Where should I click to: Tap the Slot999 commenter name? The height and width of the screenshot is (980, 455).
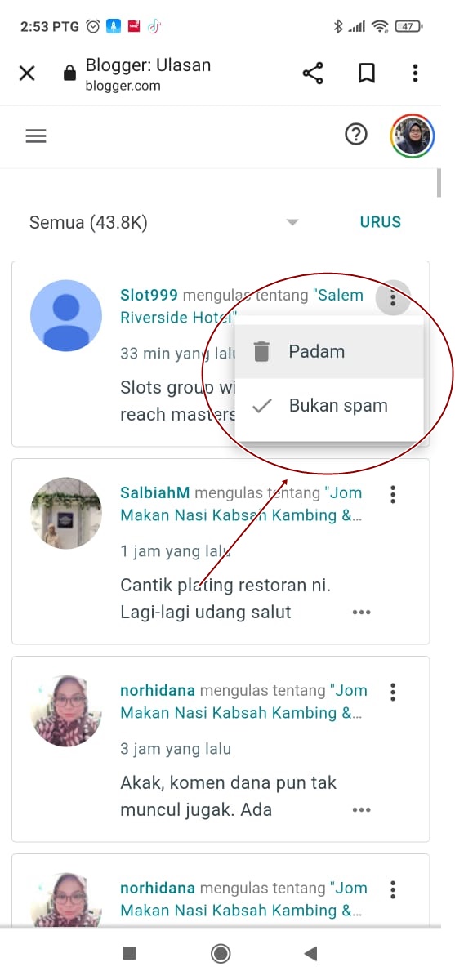149,296
